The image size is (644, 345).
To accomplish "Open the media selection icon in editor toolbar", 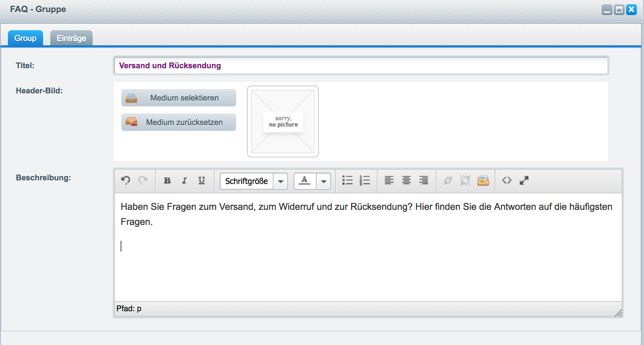I will [x=483, y=180].
